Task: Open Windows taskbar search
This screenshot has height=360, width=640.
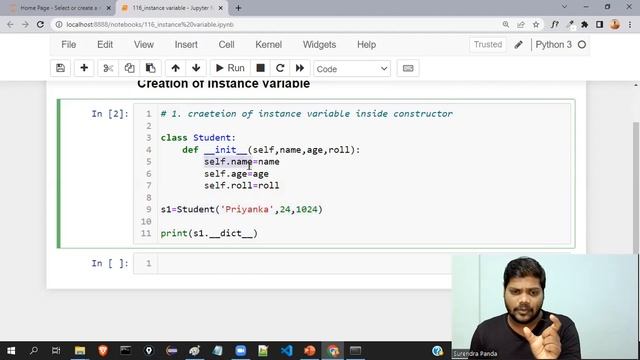Action: pos(34,351)
